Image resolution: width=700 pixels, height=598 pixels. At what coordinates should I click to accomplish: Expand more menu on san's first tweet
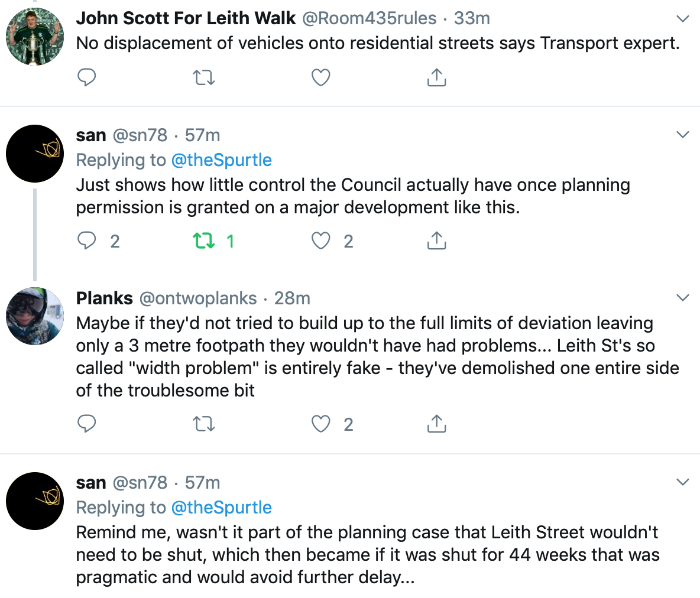point(683,135)
